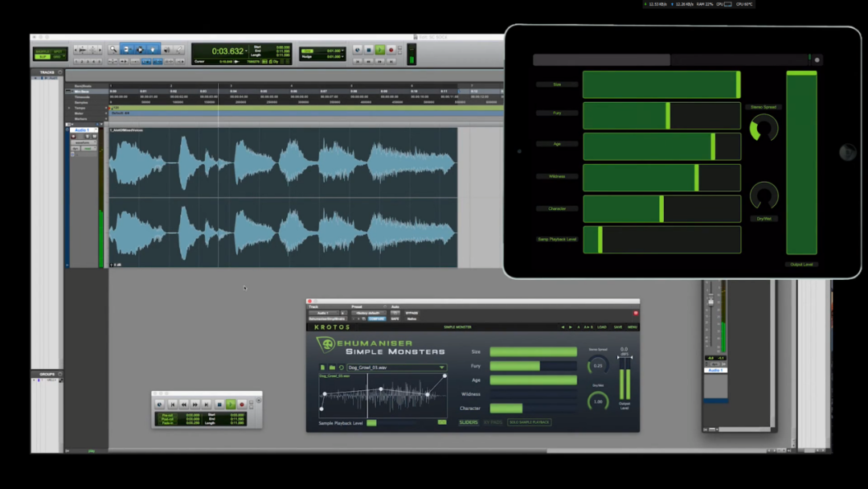Screen dimensions: 868x489
Task: Switch to Sliders tab in plugin
Action: click(x=469, y=422)
